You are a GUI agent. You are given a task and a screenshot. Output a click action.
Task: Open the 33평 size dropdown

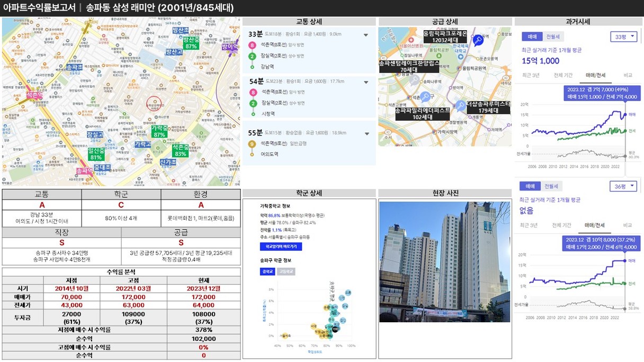623,37
